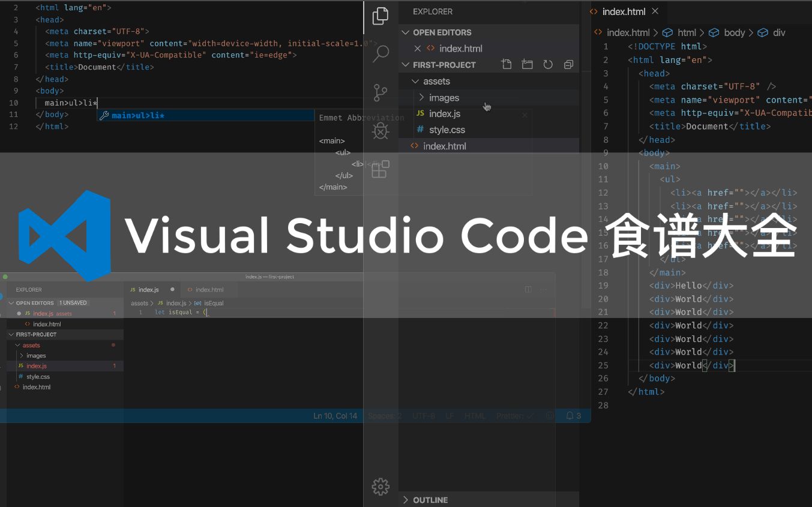Click assets breadcrumb in lower window
The image size is (812, 507).
pos(139,303)
